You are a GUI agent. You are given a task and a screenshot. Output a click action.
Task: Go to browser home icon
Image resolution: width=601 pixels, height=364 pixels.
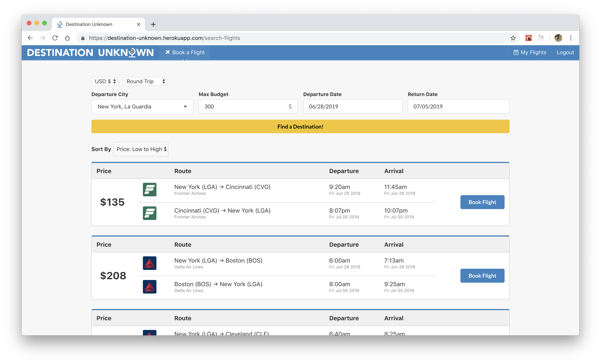tap(67, 38)
